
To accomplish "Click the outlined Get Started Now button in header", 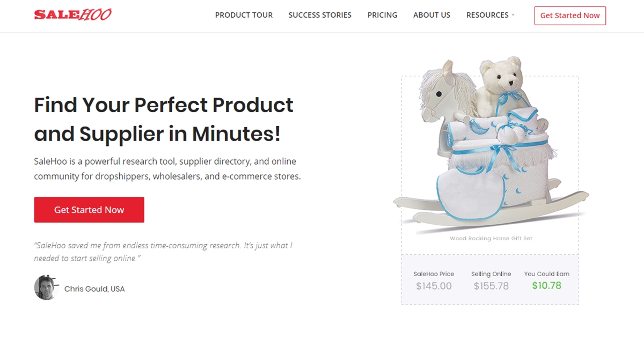I will (x=570, y=16).
